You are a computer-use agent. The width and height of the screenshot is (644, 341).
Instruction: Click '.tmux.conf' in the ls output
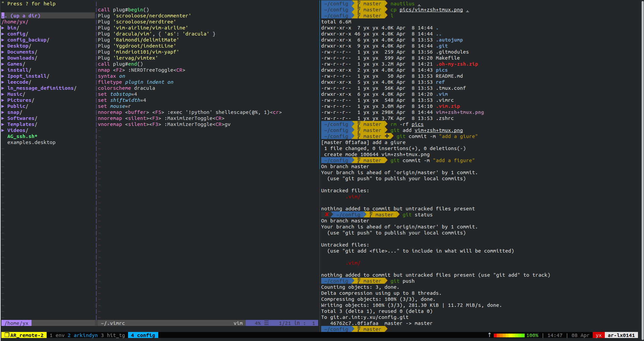pos(451,88)
